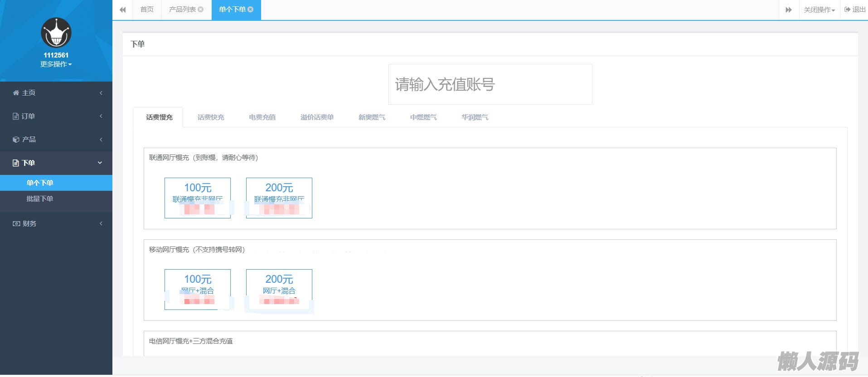Open the 关闭操作 dropdown

tap(819, 10)
